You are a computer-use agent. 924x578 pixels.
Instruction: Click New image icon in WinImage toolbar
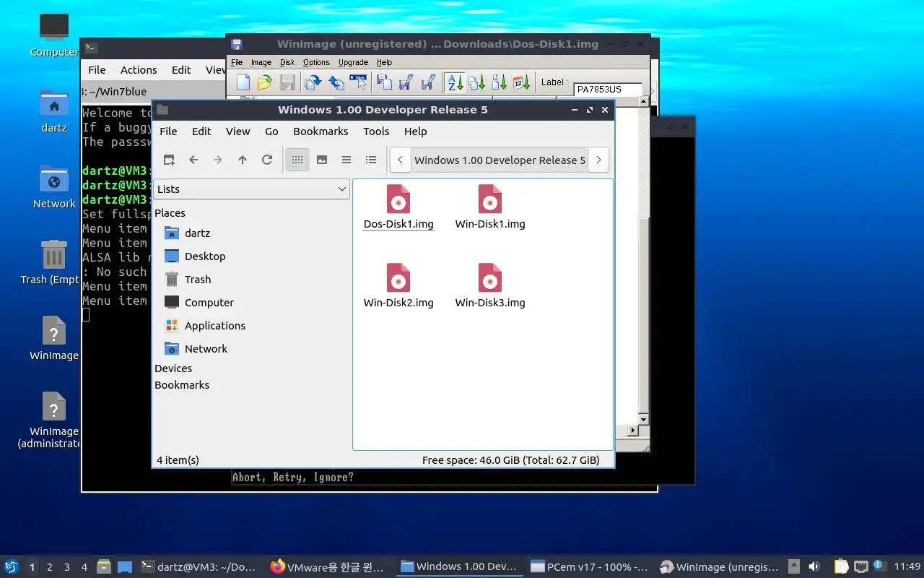(x=243, y=82)
